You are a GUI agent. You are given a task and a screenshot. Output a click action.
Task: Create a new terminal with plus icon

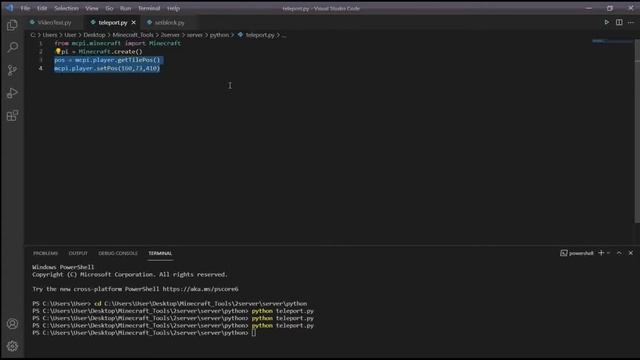(x=601, y=253)
